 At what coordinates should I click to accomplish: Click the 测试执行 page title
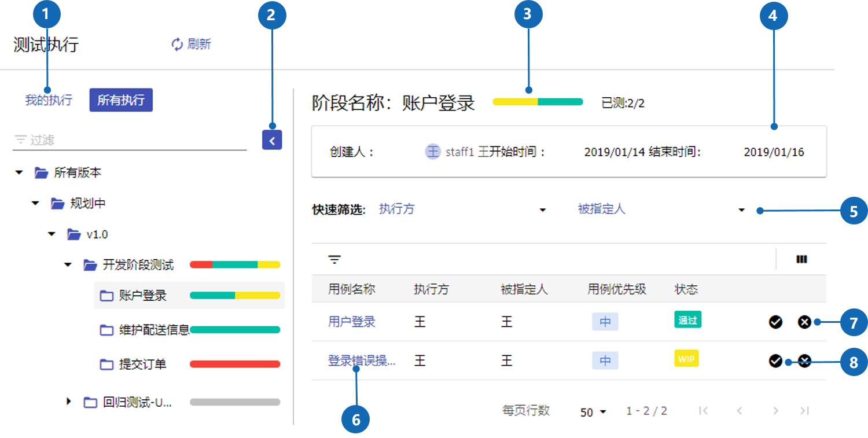click(x=46, y=45)
